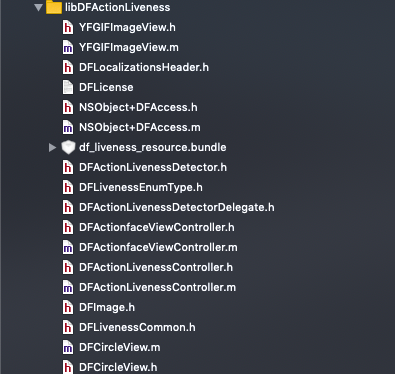Open DFActionLivenessDetectorDelegate.h file
This screenshot has width=395, height=374.
[177, 207]
